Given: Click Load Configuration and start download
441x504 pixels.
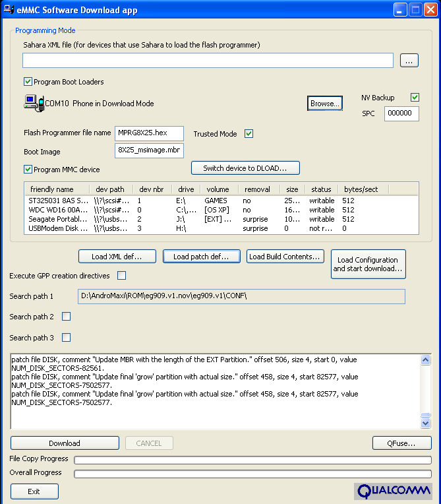Looking at the screenshot, I should (368, 265).
